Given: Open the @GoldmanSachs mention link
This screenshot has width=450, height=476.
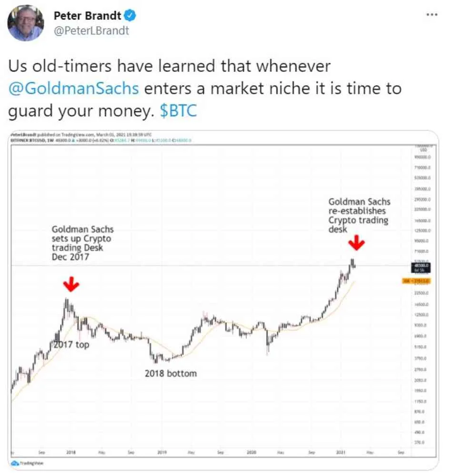Looking at the screenshot, I should (74, 89).
